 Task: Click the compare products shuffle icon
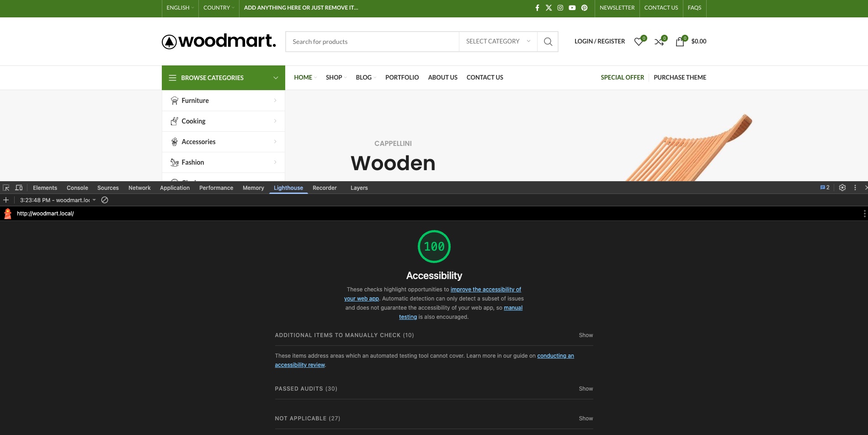(x=659, y=42)
